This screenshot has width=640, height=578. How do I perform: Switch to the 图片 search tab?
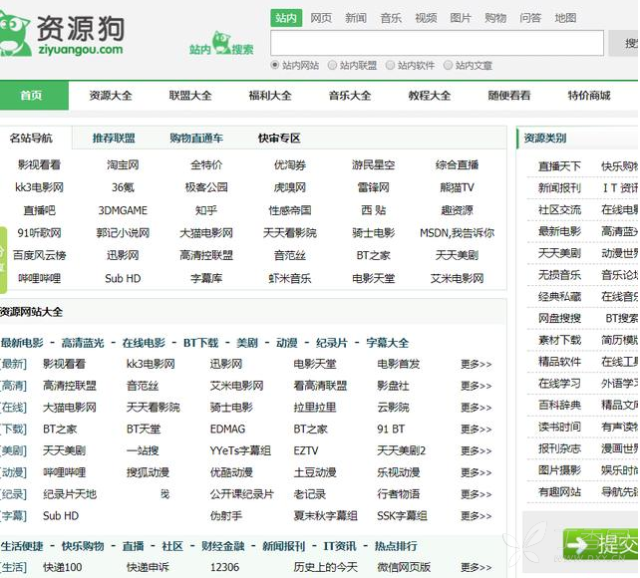[460, 18]
